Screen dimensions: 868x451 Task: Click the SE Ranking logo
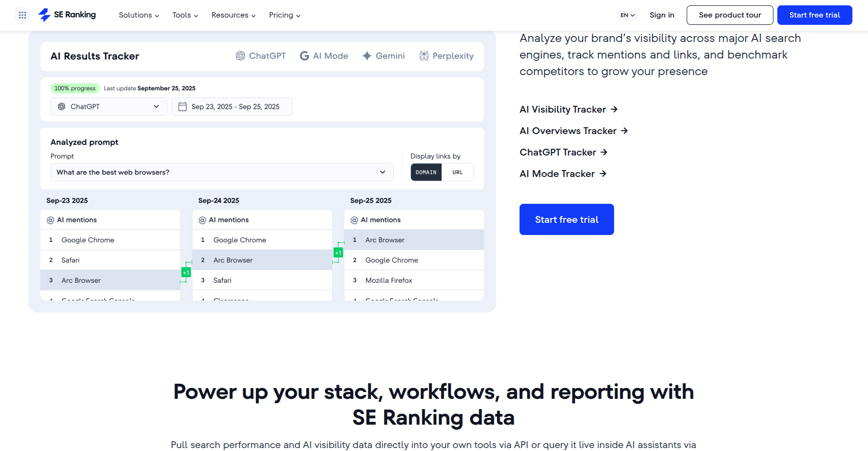pos(67,15)
